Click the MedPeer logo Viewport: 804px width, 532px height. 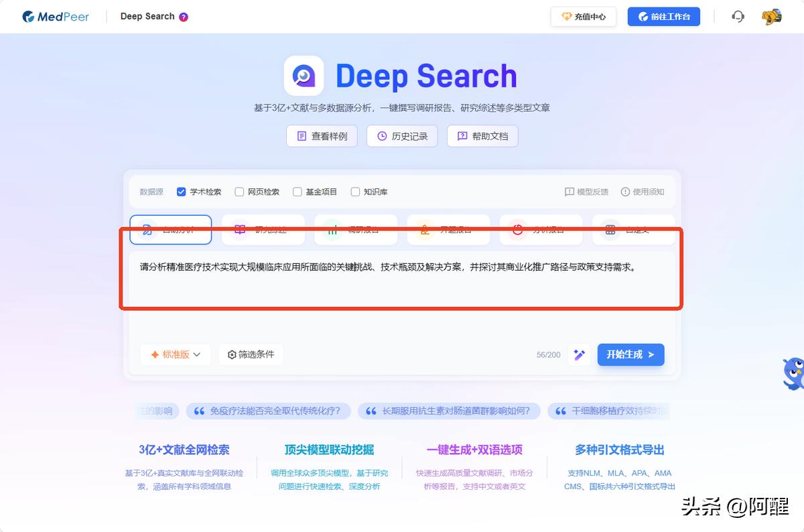tap(55, 17)
